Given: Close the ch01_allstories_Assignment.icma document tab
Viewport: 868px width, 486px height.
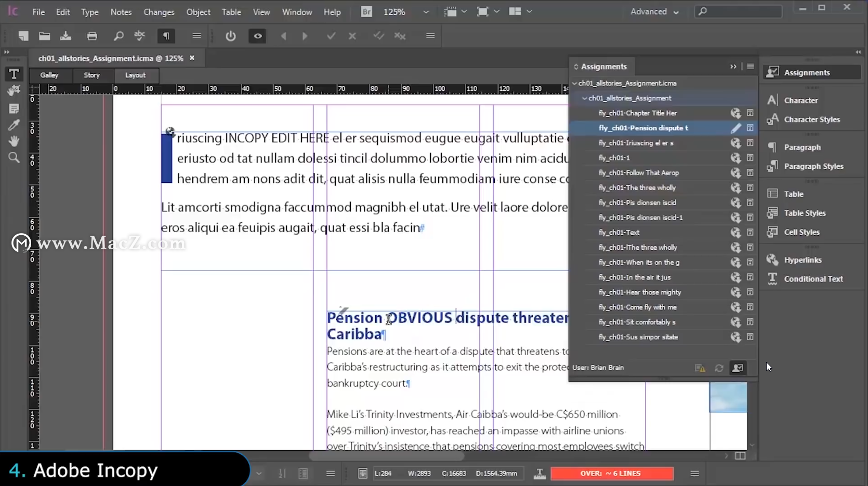Looking at the screenshot, I should point(192,58).
